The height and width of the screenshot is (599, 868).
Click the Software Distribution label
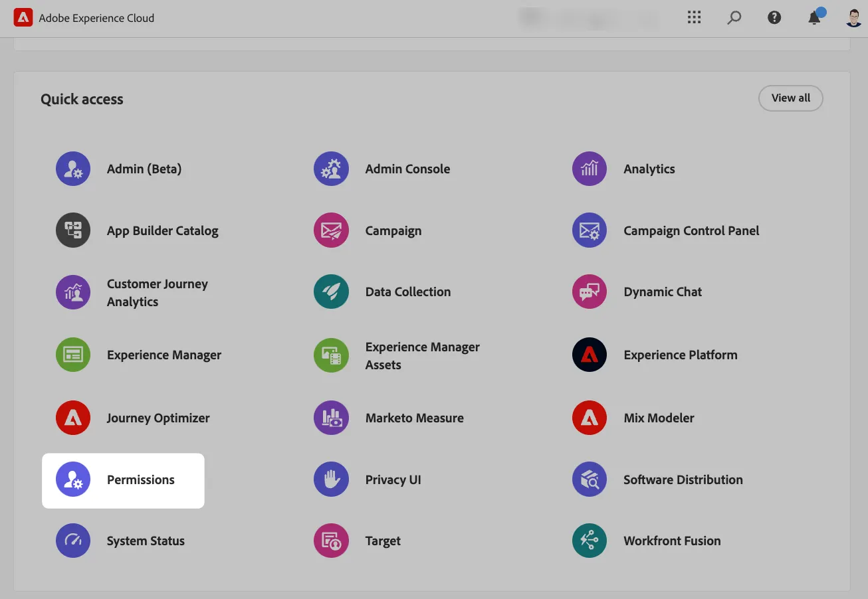pyautogui.click(x=683, y=480)
